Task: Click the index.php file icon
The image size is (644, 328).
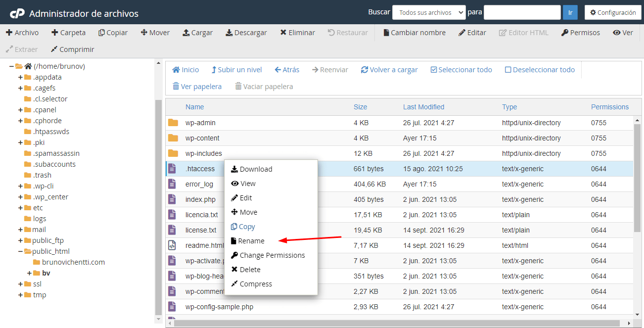Action: tap(172, 199)
